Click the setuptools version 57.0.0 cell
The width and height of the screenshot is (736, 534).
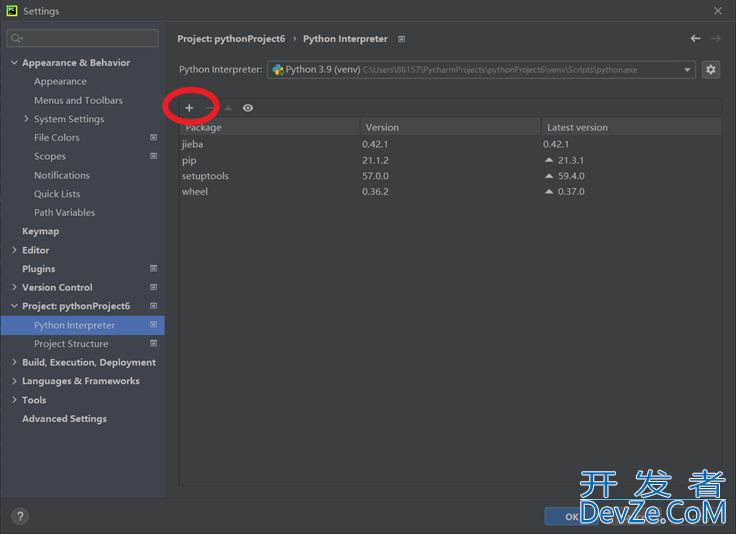pos(375,176)
